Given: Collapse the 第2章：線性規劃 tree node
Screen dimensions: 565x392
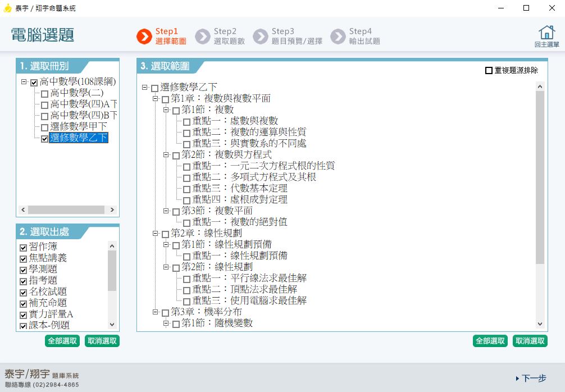Looking at the screenshot, I should 156,233.
